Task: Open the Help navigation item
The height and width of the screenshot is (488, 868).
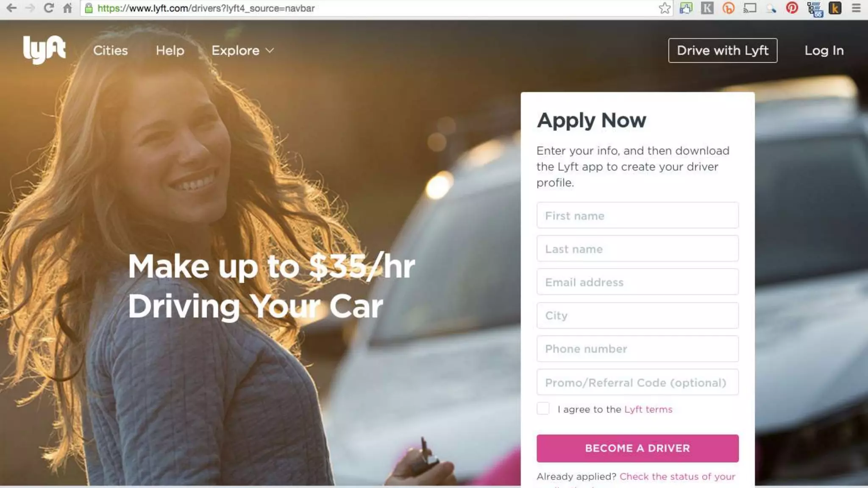Action: click(x=170, y=50)
